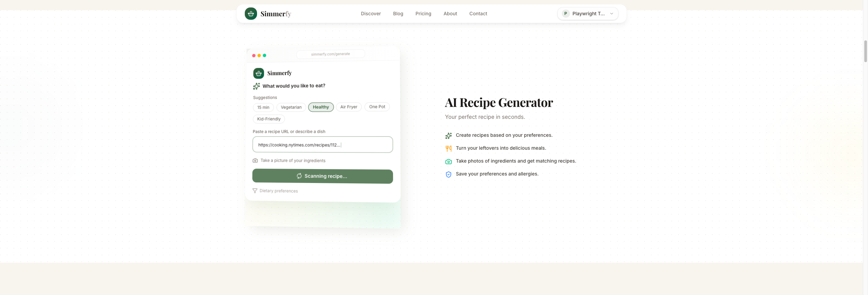Click the account dropdown chevron arrow
868x295 pixels.
612,14
